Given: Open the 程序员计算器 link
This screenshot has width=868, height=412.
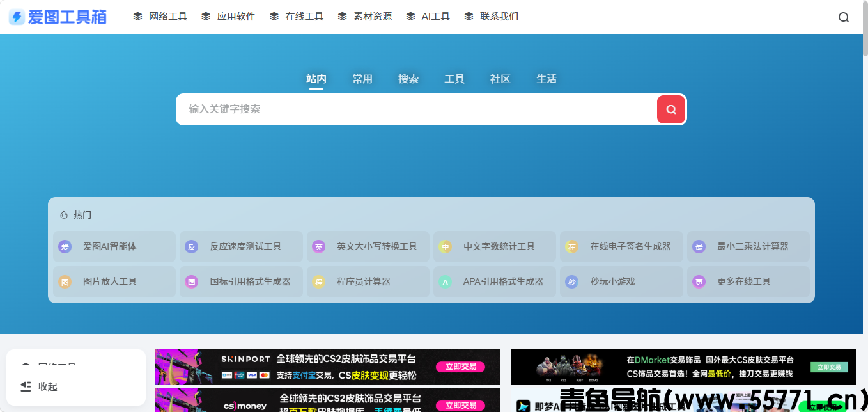Looking at the screenshot, I should coord(368,281).
